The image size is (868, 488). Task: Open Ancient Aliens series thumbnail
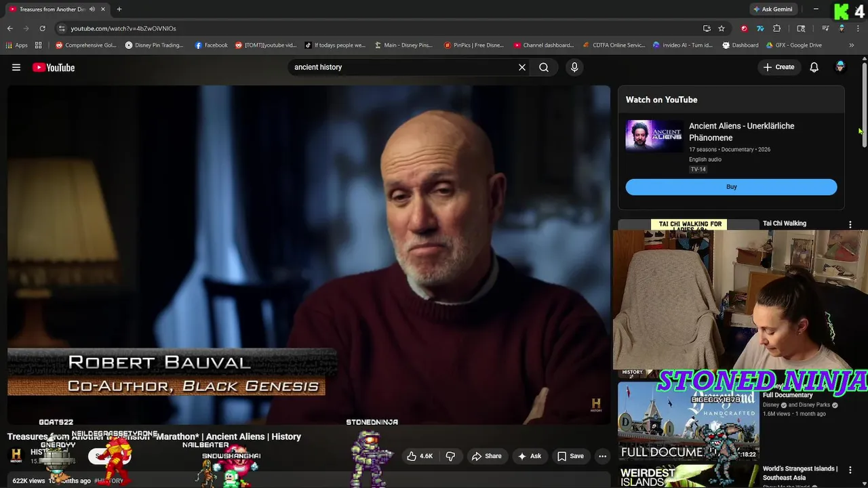tap(654, 136)
